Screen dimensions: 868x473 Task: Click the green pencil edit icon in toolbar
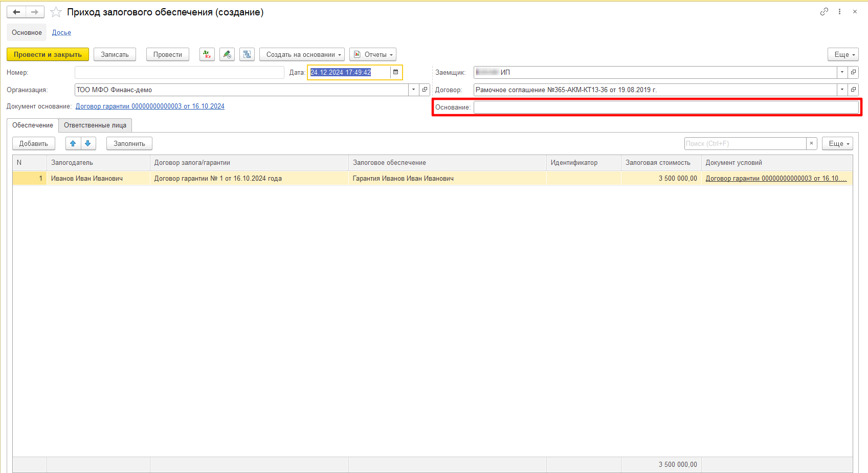click(227, 54)
